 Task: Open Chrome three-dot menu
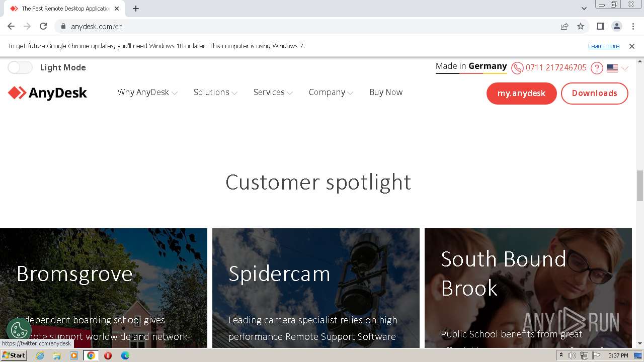point(633,26)
